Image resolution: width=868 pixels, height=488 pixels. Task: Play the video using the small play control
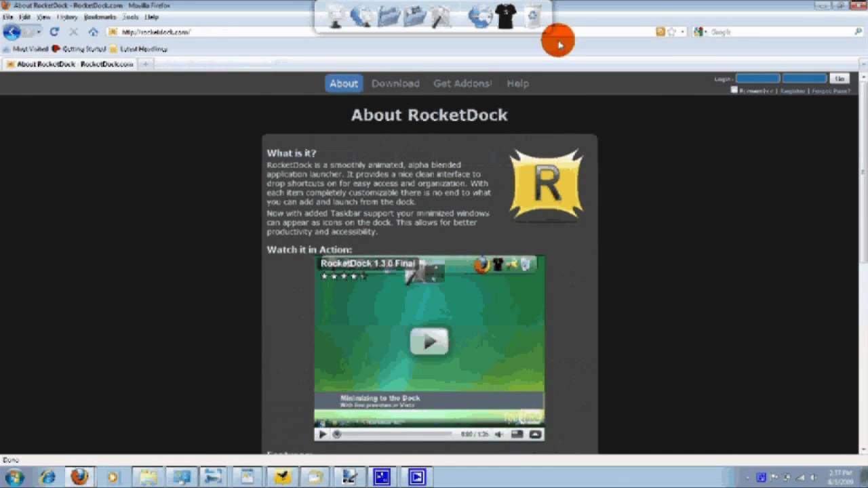pos(323,434)
